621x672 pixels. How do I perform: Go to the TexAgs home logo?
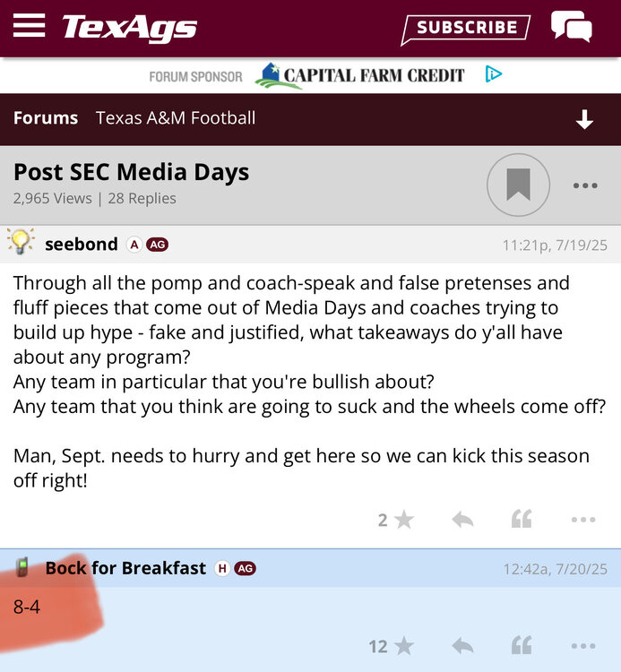(129, 28)
